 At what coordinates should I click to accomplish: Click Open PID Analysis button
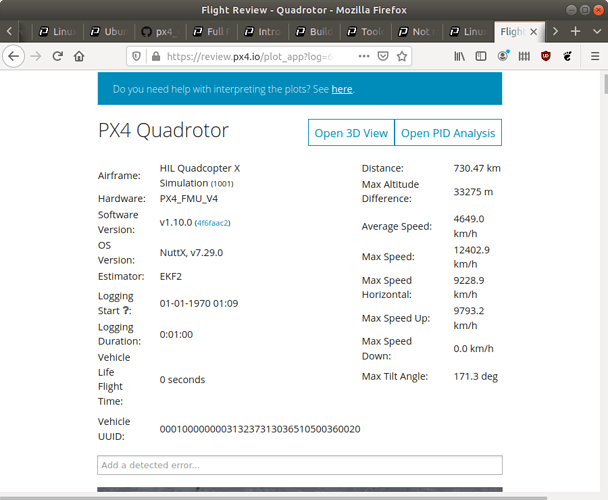[x=448, y=133]
